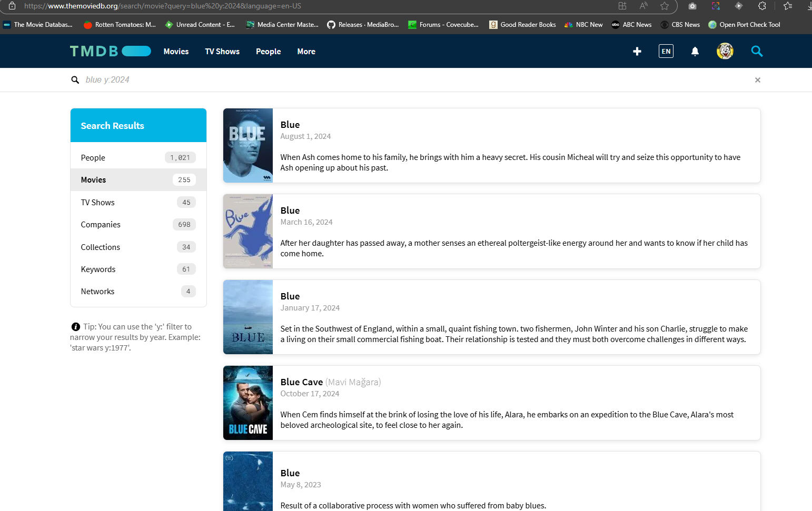Open the Movies menu in the header
812x511 pixels.
tap(176, 52)
